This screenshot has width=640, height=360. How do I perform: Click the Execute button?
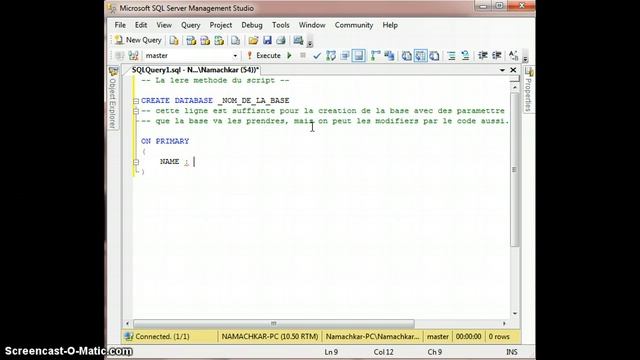(x=264, y=56)
